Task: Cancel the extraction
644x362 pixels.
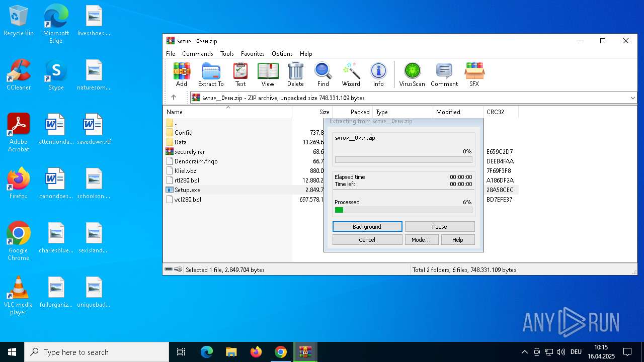Action: click(x=367, y=240)
